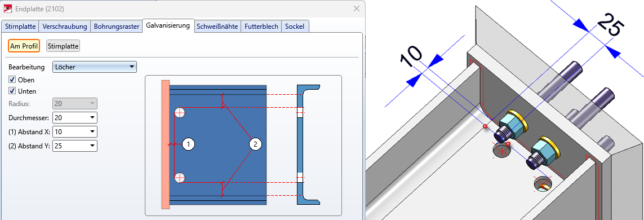Image resolution: width=644 pixels, height=220 pixels.
Task: Open the Verschraubung tab
Action: coord(65,27)
